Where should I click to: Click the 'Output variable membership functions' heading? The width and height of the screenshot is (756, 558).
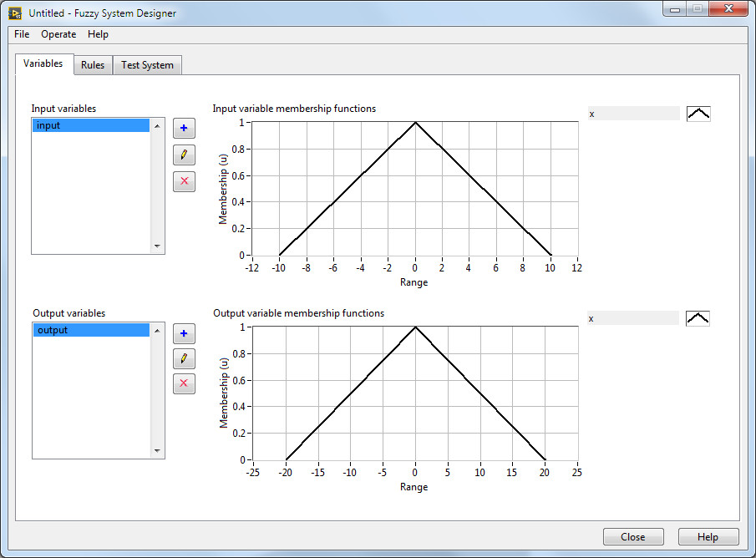coord(298,313)
